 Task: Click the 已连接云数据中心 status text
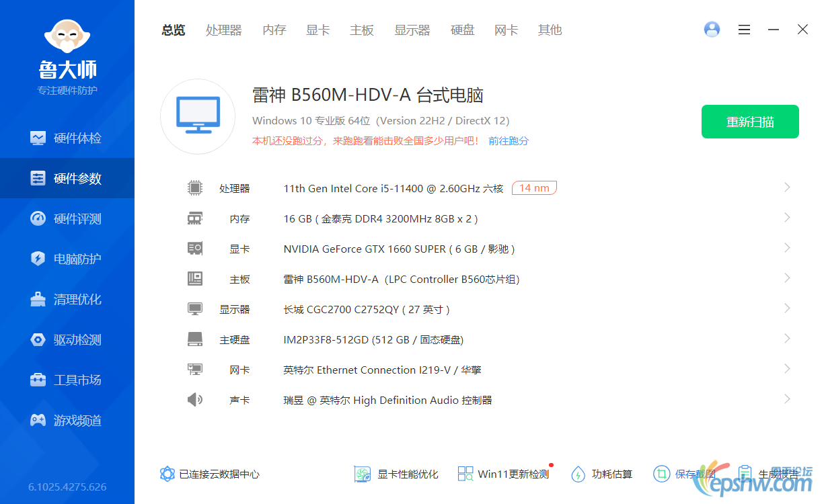click(219, 474)
